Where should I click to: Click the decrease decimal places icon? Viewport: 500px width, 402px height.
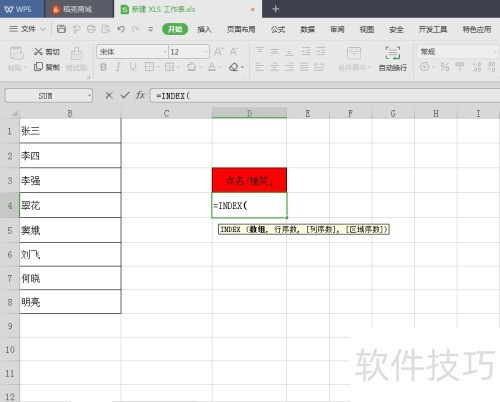(491, 67)
